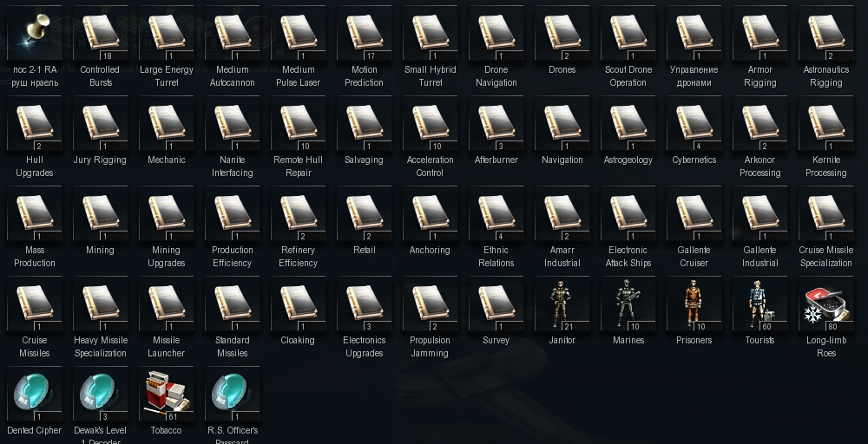Select the Drone Navigation skillbook
Screen dimensions: 868x444
click(496, 33)
